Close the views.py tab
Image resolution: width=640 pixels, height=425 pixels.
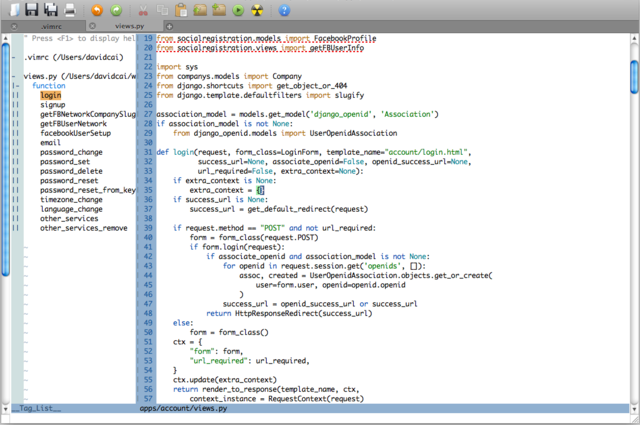(92, 26)
